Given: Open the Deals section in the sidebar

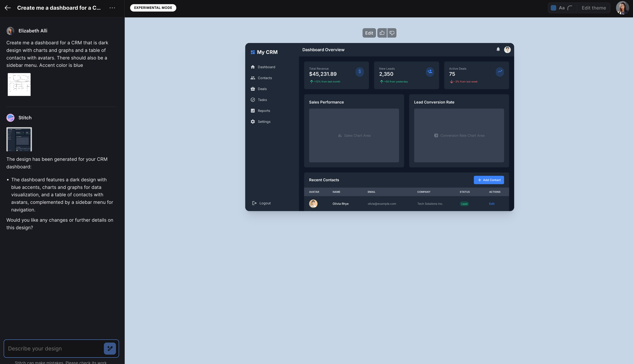Looking at the screenshot, I should click(x=262, y=89).
